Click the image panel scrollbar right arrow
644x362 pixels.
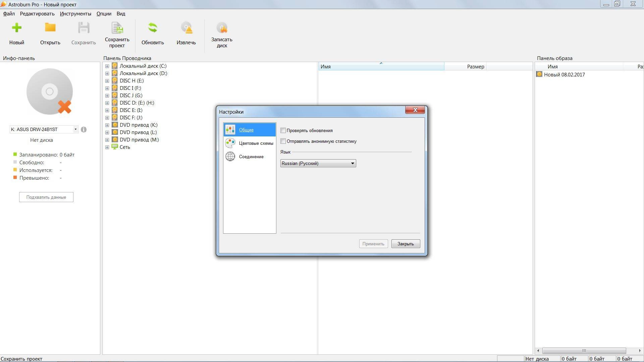pyautogui.click(x=640, y=351)
